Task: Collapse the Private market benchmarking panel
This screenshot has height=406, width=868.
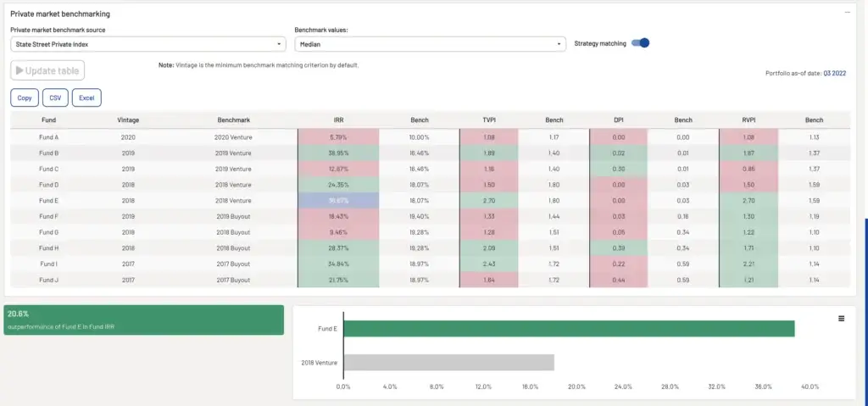Action: (x=847, y=12)
